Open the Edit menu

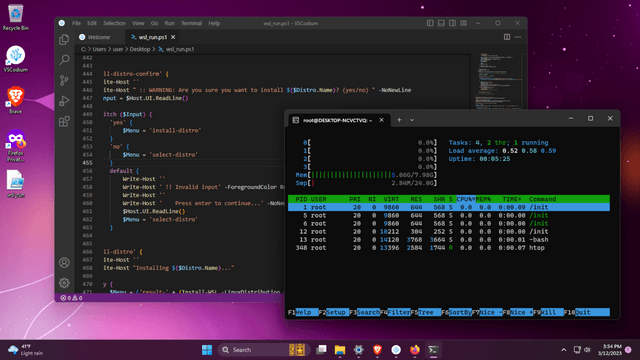[x=92, y=23]
